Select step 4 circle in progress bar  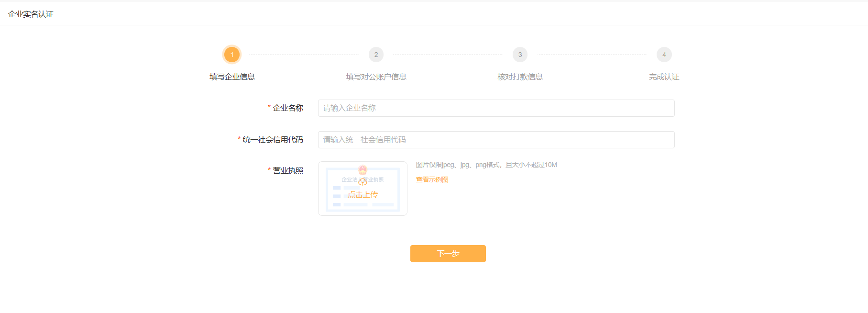click(x=664, y=55)
